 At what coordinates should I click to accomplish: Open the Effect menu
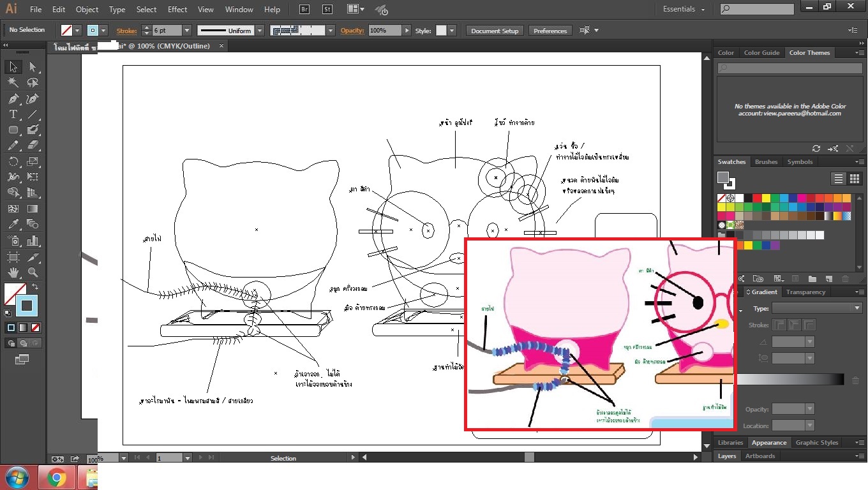[x=177, y=10]
